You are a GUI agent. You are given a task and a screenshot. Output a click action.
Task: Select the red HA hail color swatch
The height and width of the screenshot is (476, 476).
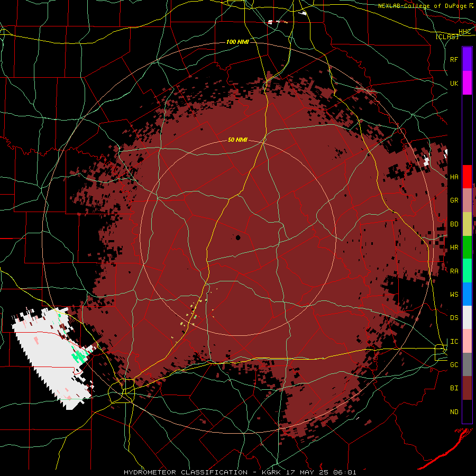467,177
